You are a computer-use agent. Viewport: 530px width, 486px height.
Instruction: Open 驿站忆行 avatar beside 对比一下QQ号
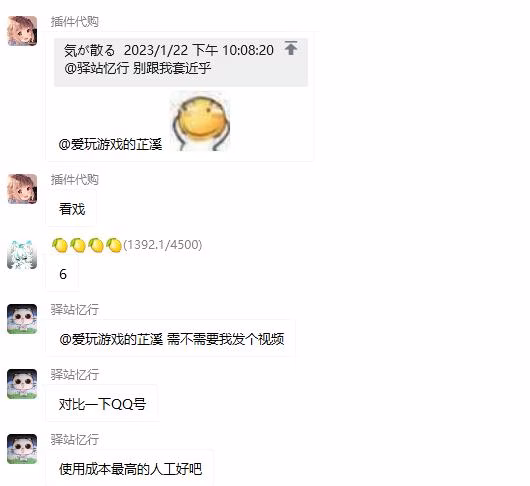[x=22, y=384]
